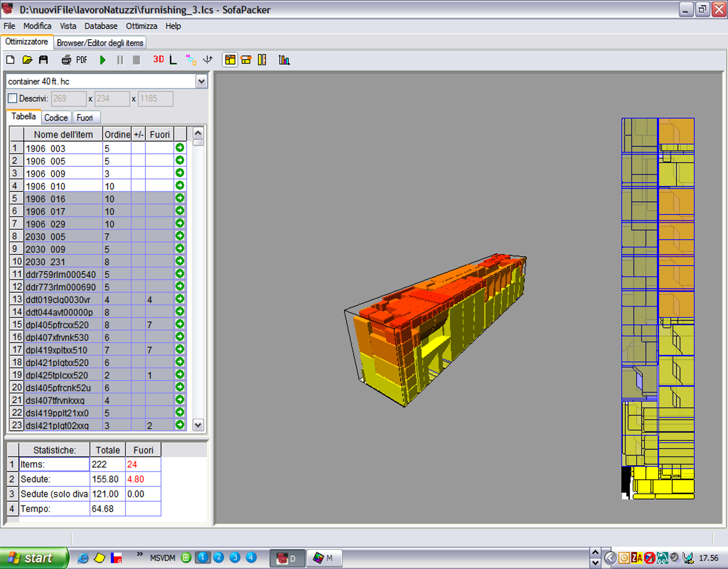This screenshot has width=728, height=569.
Task: Click the New file toolbar icon
Action: pyautogui.click(x=10, y=60)
